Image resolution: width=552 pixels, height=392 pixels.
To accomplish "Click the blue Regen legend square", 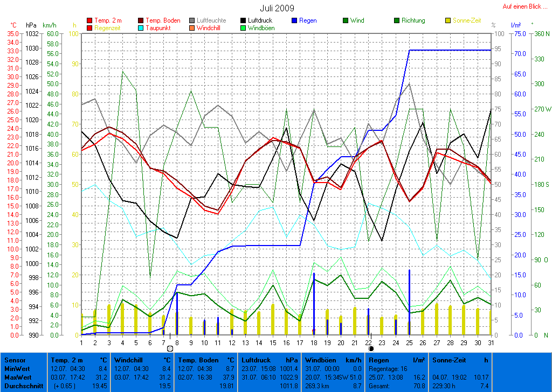I will pos(295,20).
